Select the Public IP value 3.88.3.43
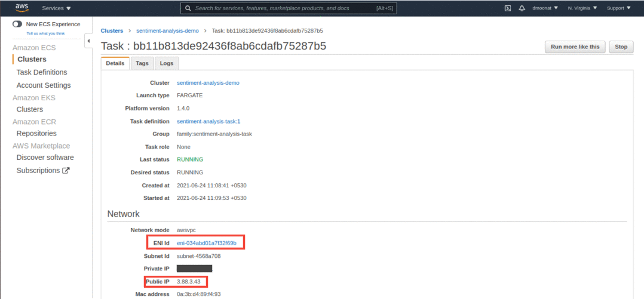644x299 pixels. coord(189,281)
